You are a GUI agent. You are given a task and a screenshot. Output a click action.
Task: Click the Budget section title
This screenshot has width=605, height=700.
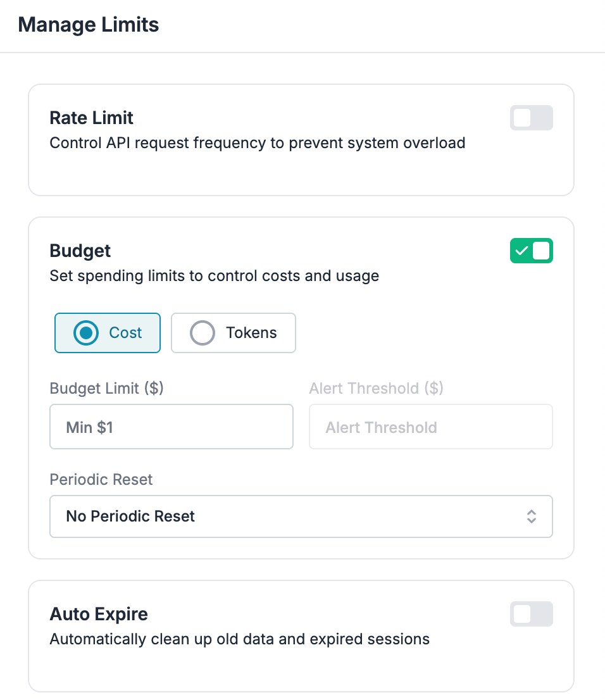coord(80,251)
